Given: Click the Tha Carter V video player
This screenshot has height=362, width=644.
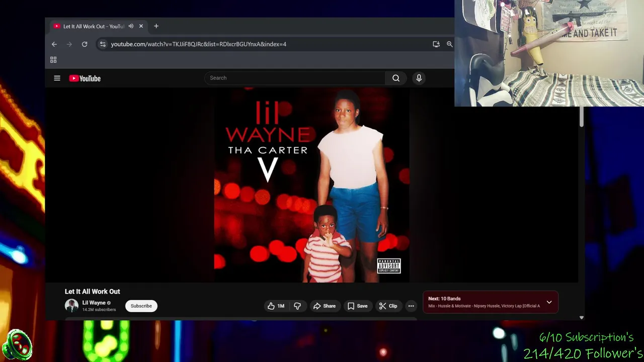Looking at the screenshot, I should click(x=312, y=185).
